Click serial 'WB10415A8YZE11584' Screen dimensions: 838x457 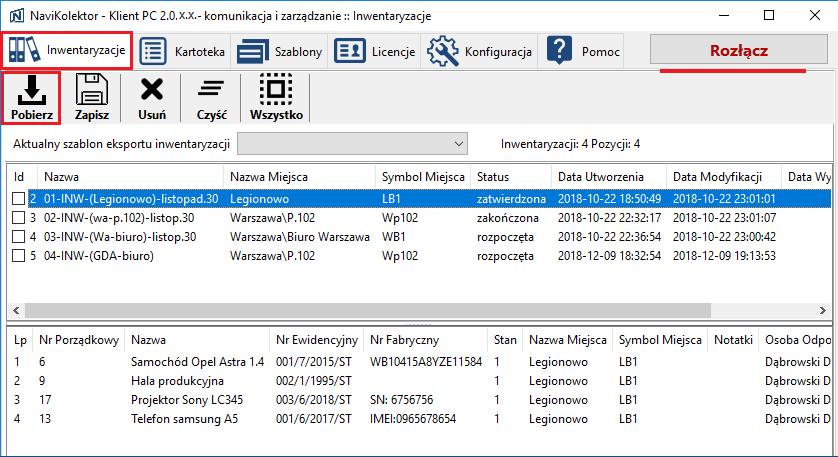[426, 362]
